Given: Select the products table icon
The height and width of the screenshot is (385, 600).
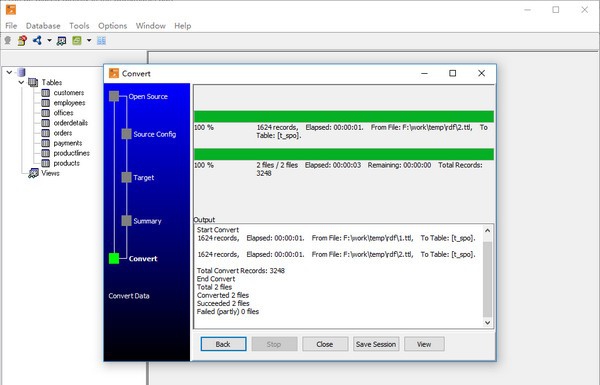Looking at the screenshot, I should [x=46, y=163].
